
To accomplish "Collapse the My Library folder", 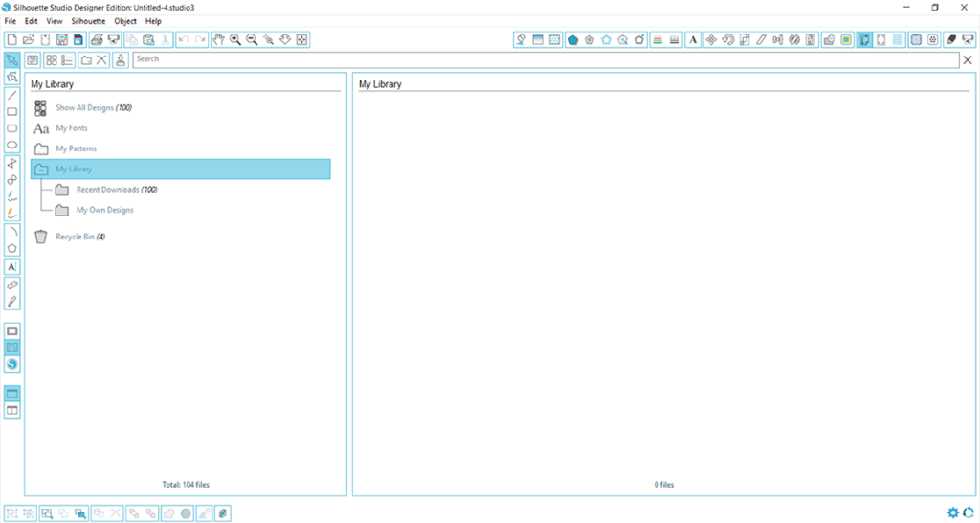I will 41,170.
